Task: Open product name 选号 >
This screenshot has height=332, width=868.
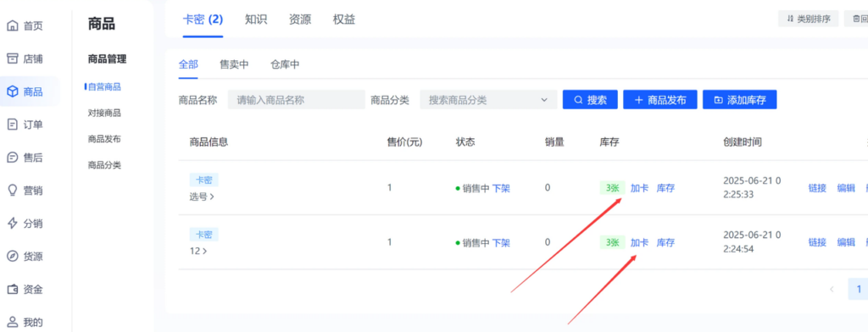Action: pos(202,196)
